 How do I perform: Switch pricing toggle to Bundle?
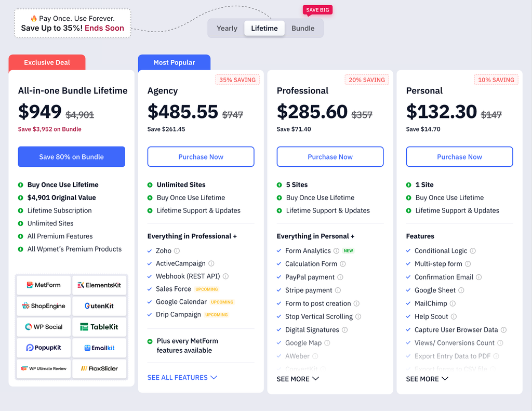click(303, 28)
